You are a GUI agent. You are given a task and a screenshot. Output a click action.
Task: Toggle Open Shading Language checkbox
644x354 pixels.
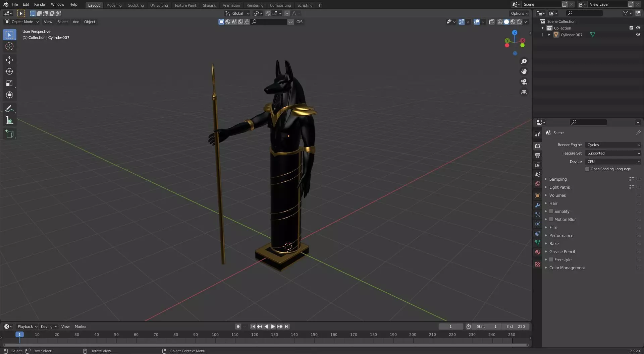point(587,169)
